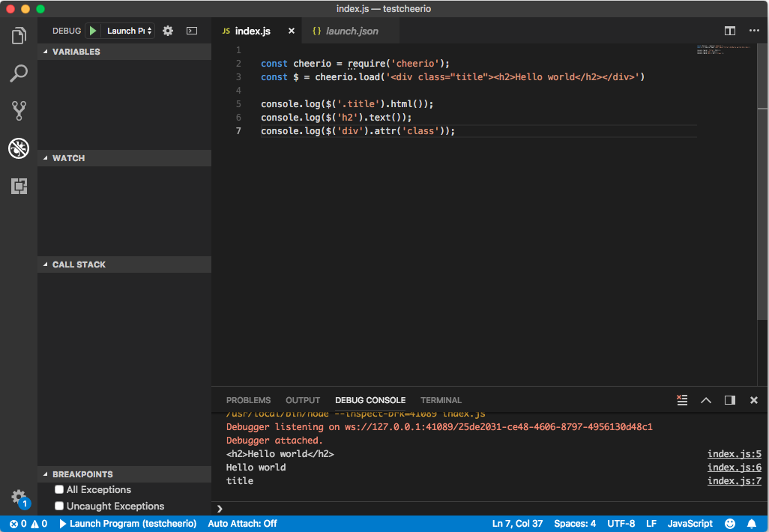Open the Debug view icon
This screenshot has width=769, height=532.
[x=19, y=148]
